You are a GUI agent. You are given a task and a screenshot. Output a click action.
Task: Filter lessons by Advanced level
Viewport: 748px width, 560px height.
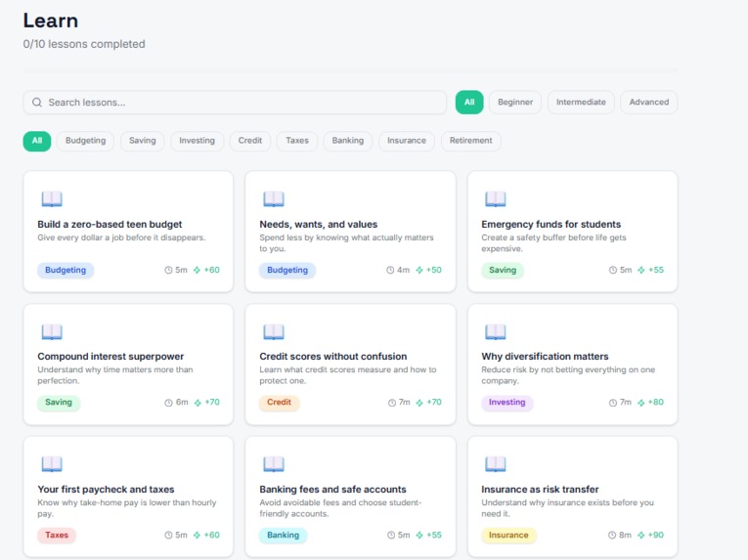[x=649, y=102]
